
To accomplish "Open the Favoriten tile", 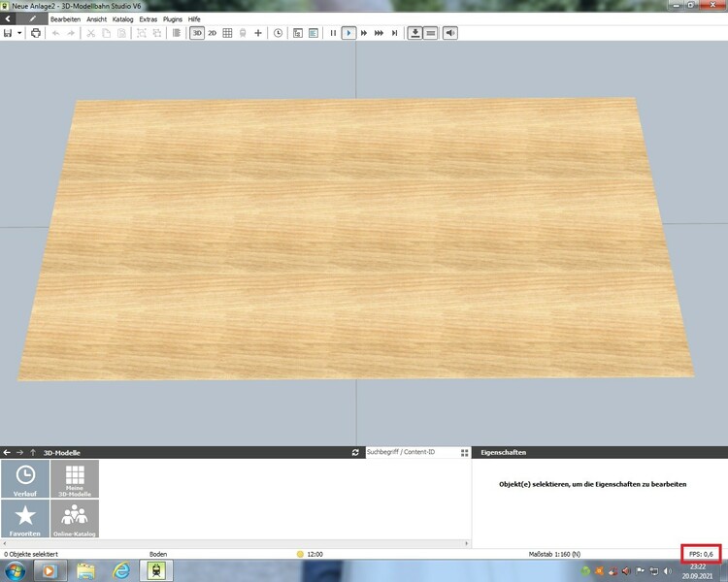I will 25,519.
